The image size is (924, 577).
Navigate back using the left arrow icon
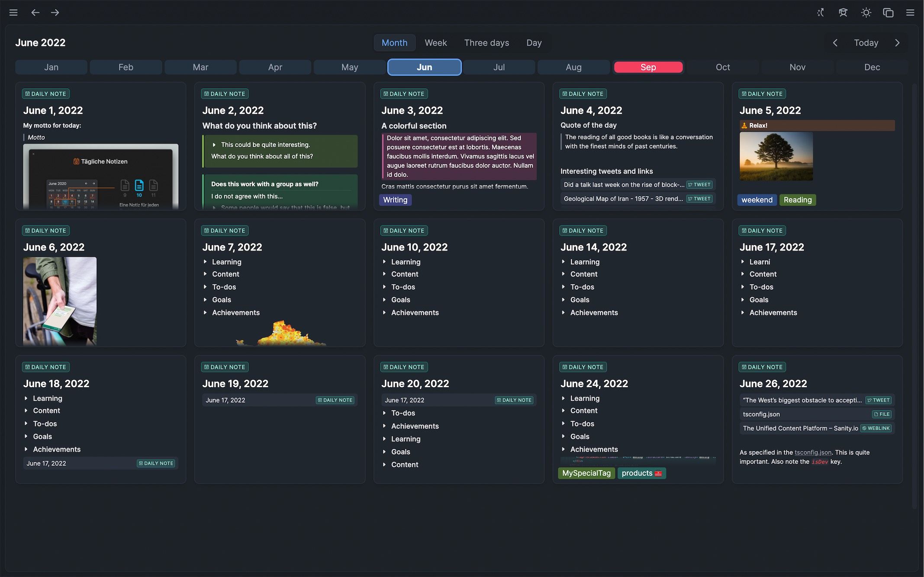(x=35, y=13)
